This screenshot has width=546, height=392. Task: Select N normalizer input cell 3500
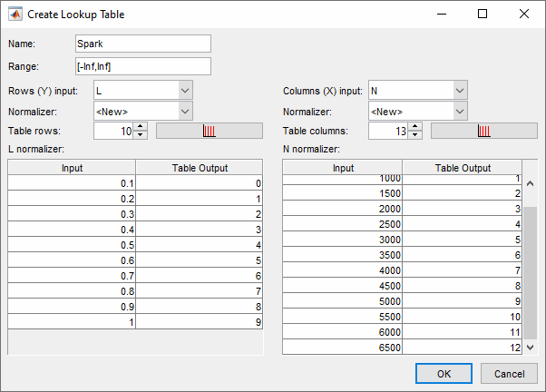coord(343,254)
